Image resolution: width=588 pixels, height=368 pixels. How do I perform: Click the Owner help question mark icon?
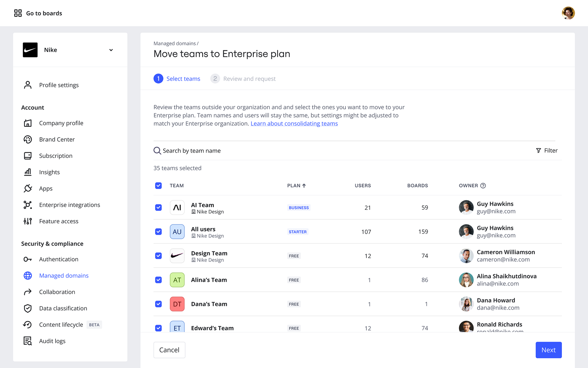[x=483, y=186]
